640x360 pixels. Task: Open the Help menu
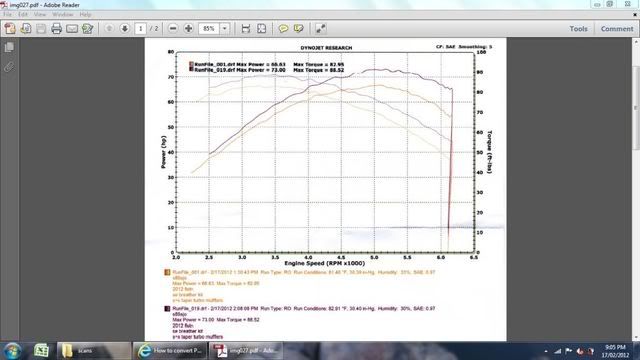pyautogui.click(x=85, y=14)
